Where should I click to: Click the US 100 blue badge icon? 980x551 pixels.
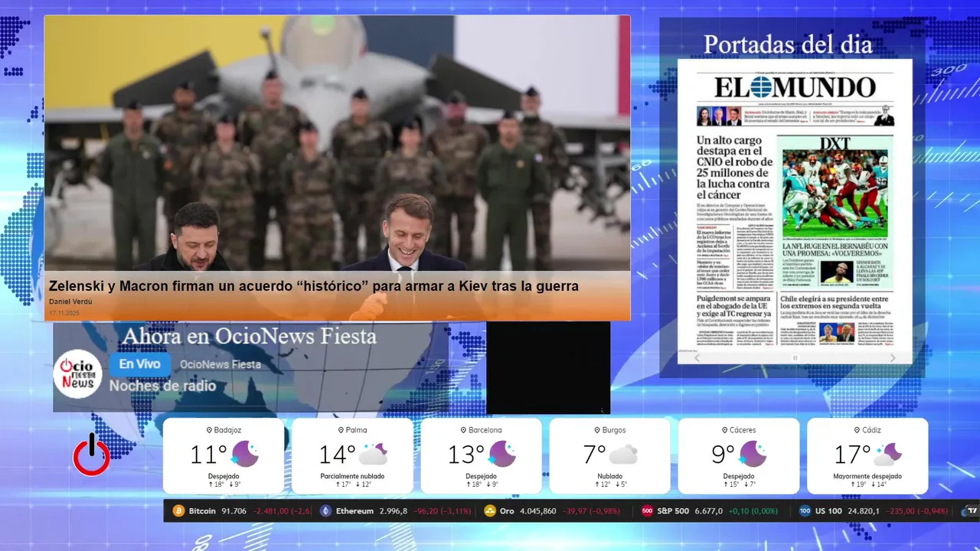[805, 511]
